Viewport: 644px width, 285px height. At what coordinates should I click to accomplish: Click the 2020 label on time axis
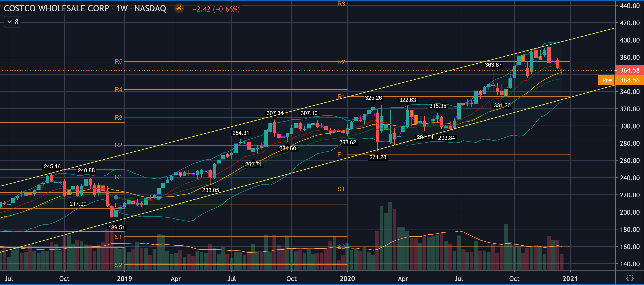[347, 279]
